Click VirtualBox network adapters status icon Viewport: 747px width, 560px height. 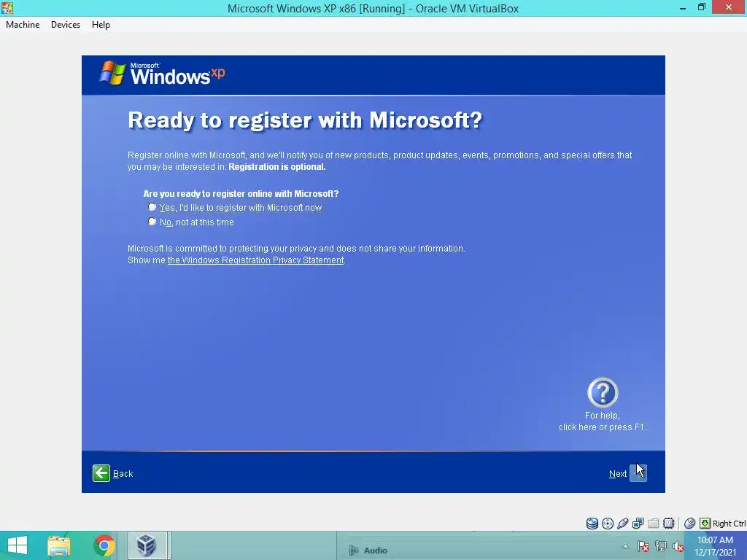[638, 524]
